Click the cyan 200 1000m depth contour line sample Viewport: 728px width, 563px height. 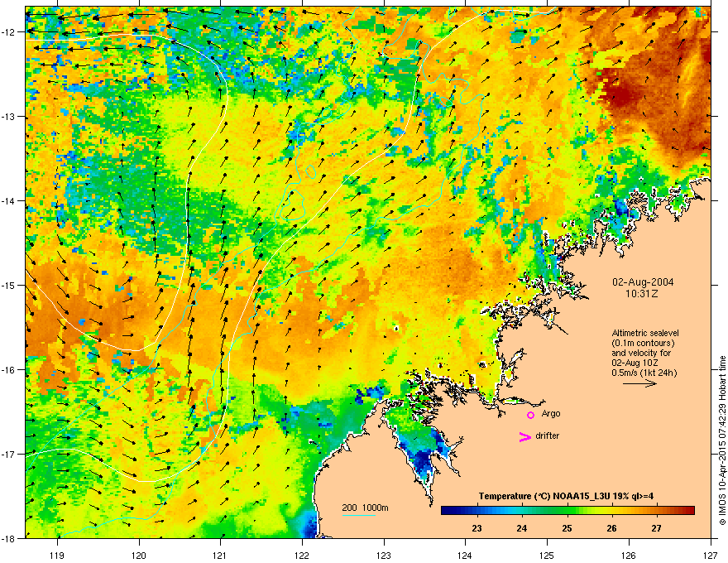click(x=359, y=515)
